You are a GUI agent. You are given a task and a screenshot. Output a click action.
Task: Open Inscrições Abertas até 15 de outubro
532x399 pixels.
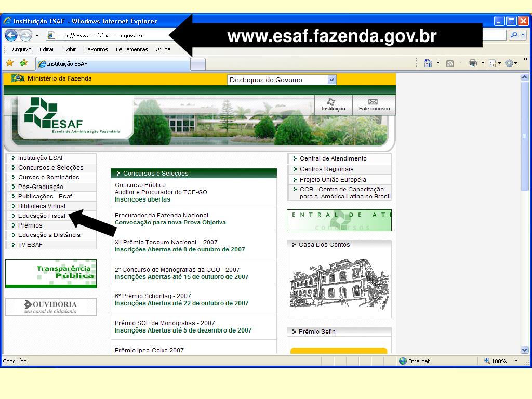click(x=181, y=277)
